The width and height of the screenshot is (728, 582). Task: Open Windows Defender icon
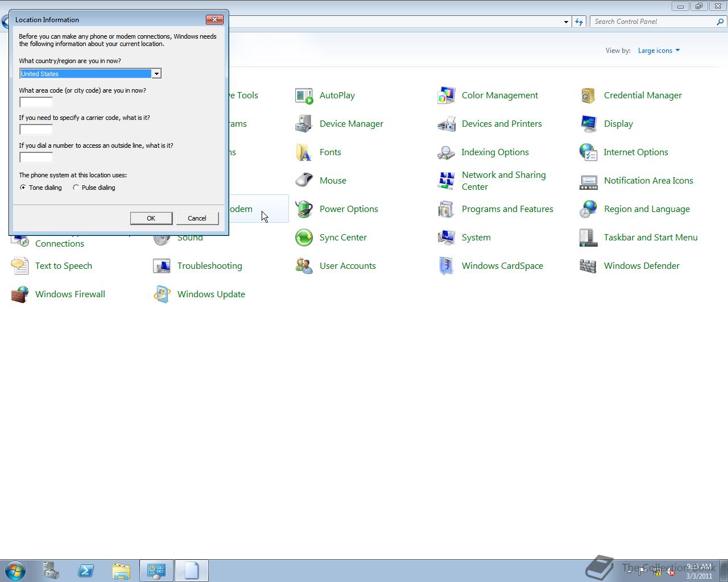pos(589,266)
